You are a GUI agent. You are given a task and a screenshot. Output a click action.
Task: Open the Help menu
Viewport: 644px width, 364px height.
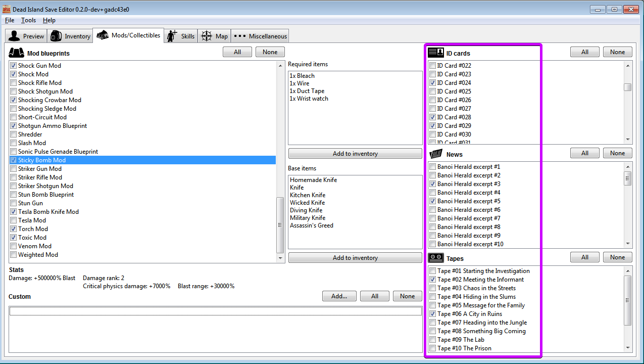[x=49, y=20]
